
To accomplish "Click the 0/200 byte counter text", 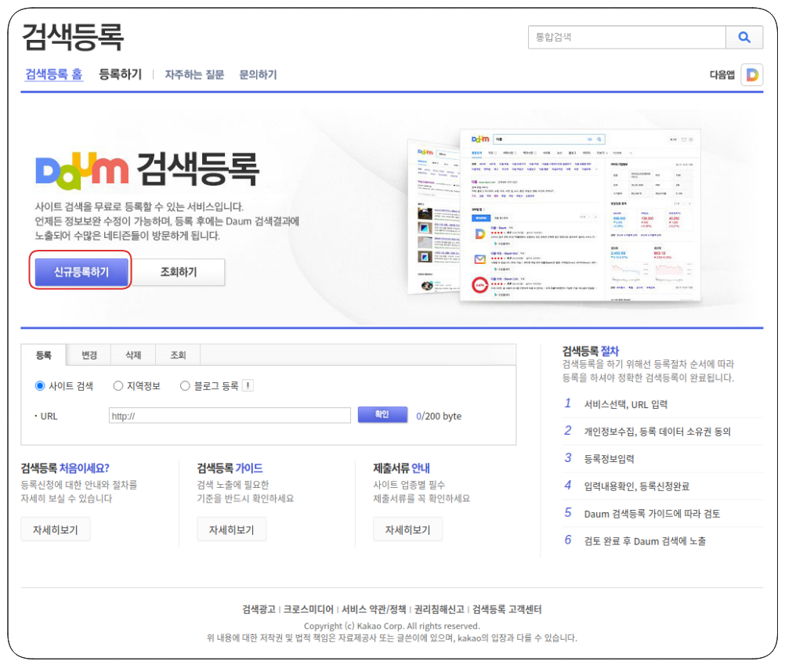I will click(439, 417).
